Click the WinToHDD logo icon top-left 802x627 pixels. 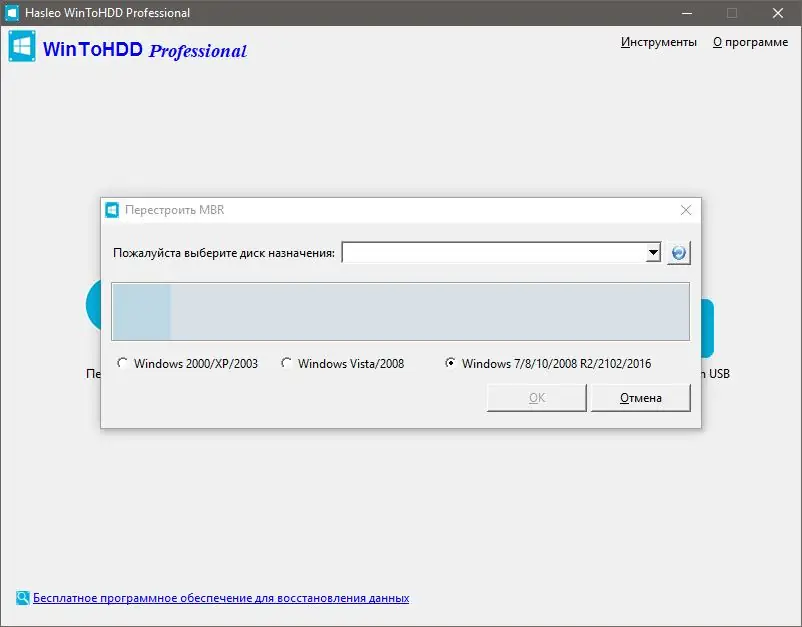21,46
